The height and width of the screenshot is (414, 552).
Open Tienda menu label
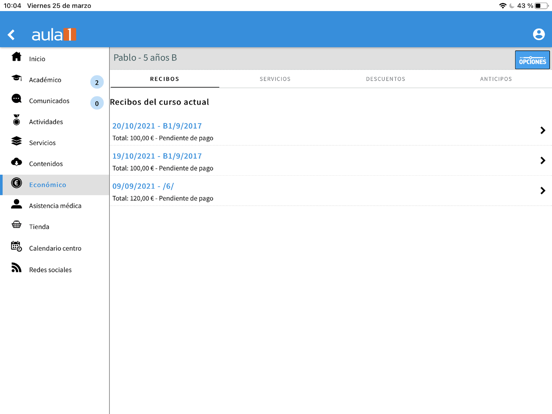pos(39,226)
